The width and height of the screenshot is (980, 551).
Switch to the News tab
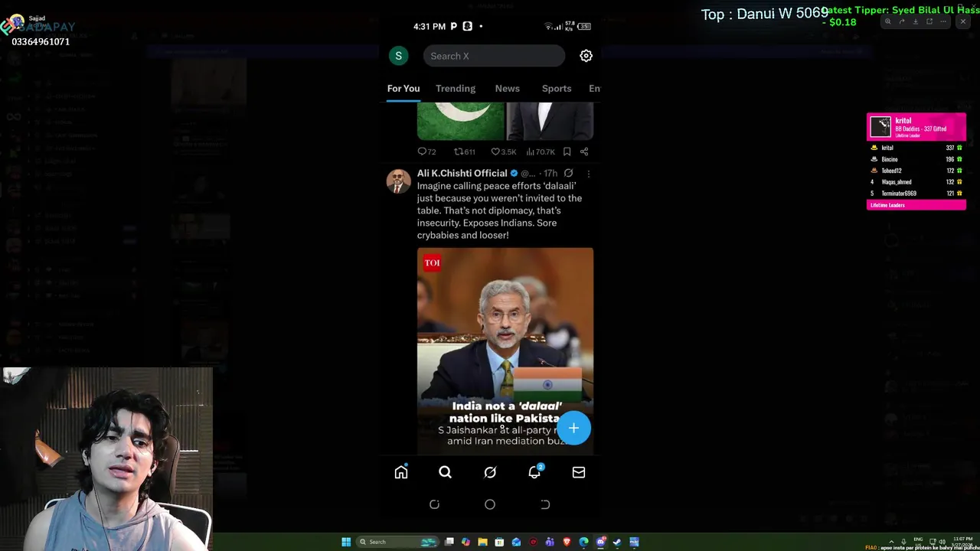[507, 88]
